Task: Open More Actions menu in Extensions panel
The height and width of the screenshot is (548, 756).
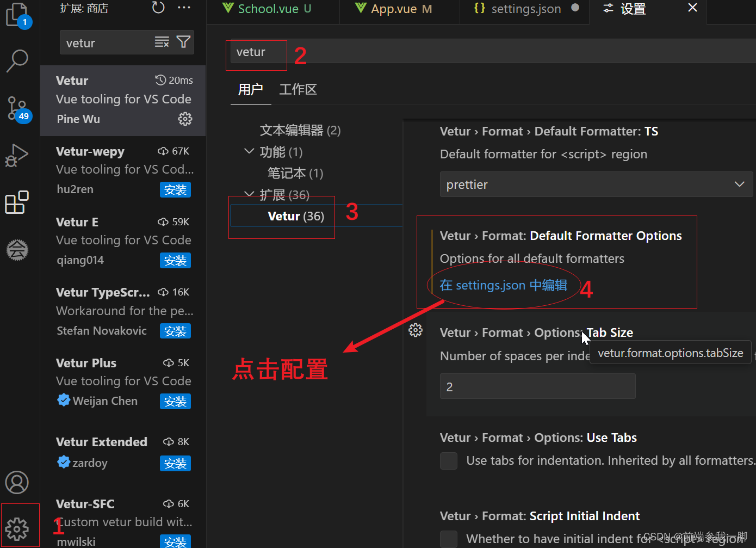Action: pos(184,8)
